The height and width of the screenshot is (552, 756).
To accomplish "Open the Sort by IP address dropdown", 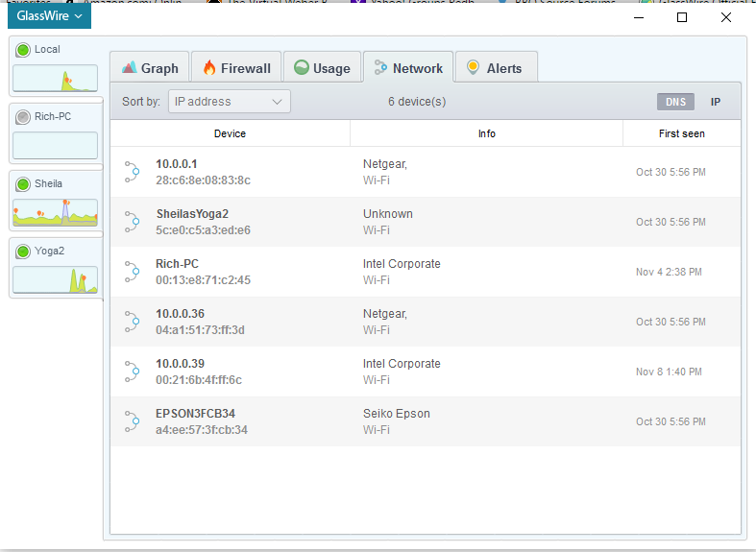I will tap(229, 102).
